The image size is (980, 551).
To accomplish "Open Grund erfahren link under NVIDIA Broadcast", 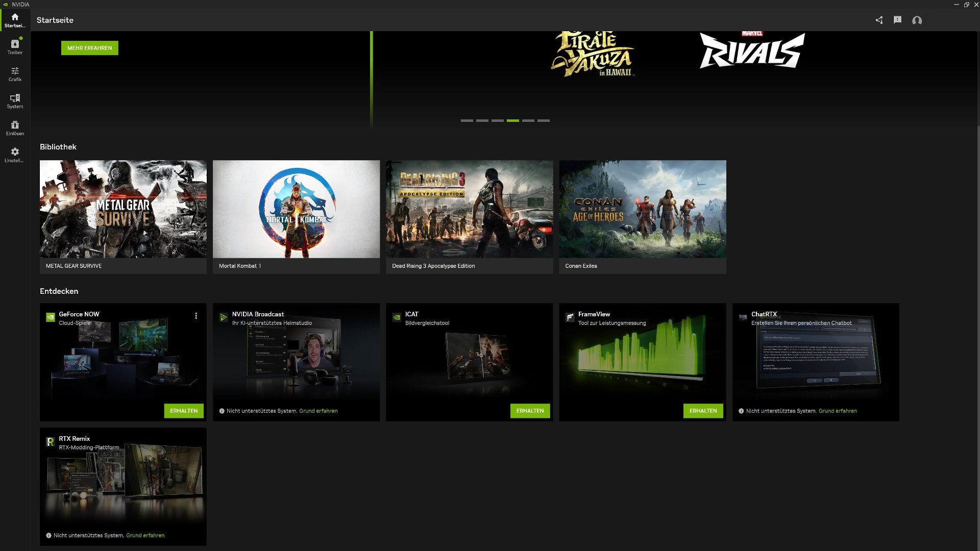I will (318, 411).
